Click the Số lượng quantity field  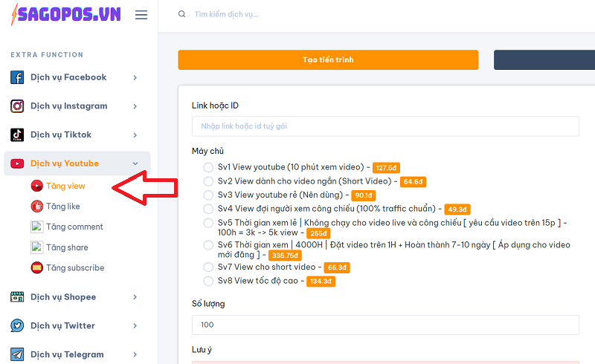385,325
